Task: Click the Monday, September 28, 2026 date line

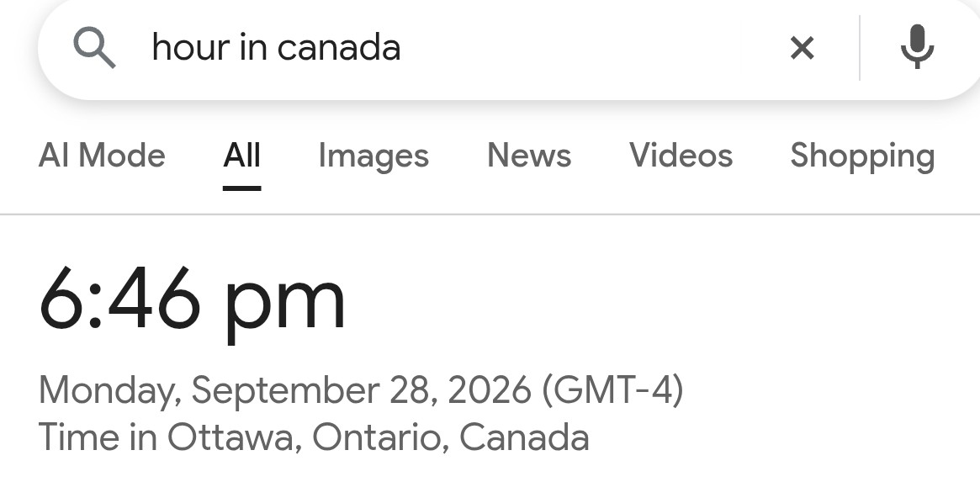Action: 285,390
